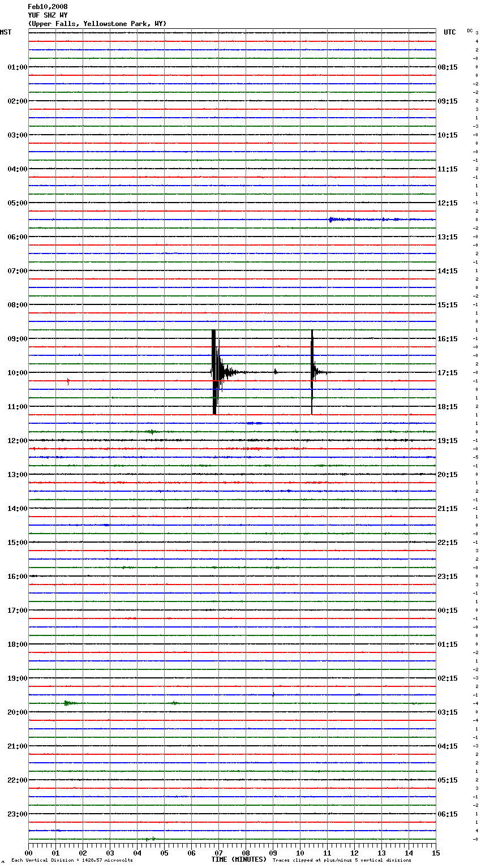Click the 09 minute tick label
481x868 pixels.
click(x=273, y=853)
